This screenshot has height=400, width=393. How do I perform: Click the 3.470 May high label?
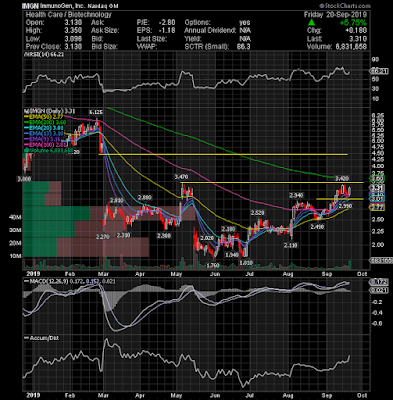click(x=181, y=176)
